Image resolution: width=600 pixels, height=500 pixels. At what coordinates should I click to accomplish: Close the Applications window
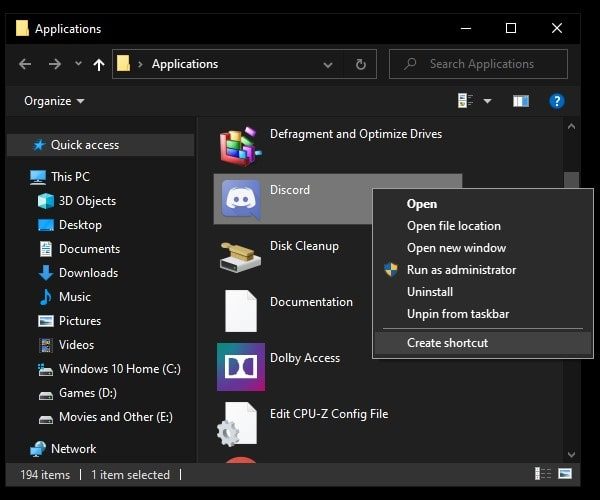(x=557, y=28)
